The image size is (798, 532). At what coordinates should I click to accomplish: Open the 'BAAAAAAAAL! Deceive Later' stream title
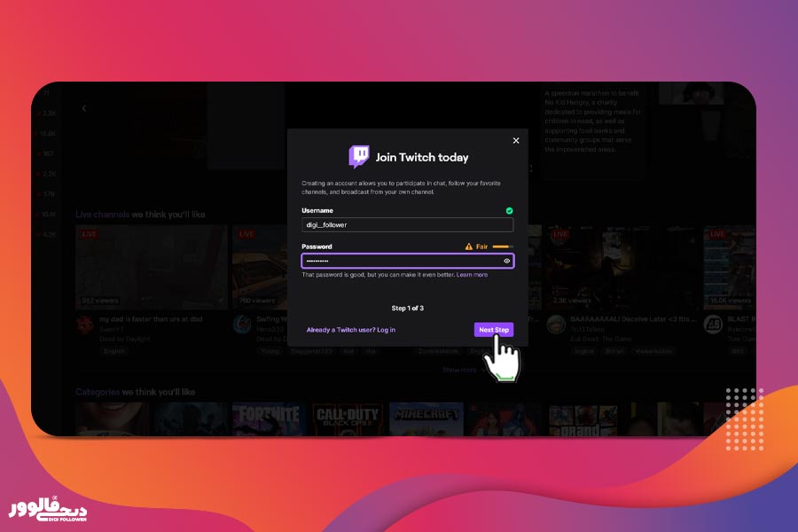point(633,319)
